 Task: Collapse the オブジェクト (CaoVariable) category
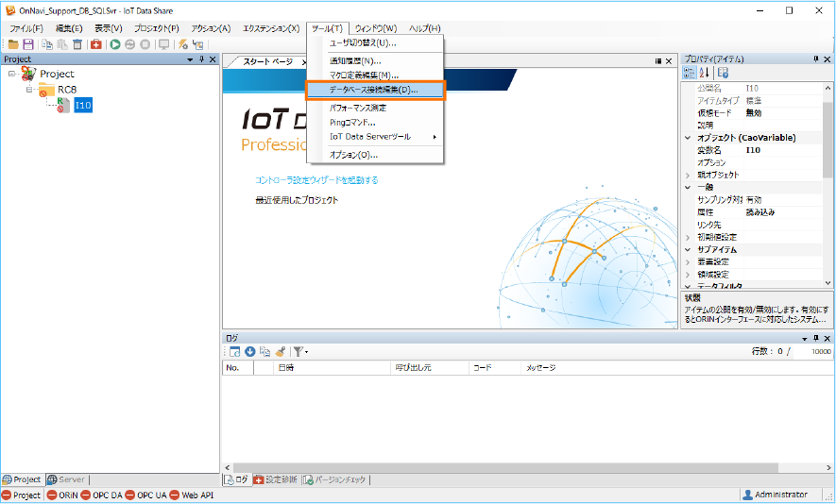click(688, 138)
